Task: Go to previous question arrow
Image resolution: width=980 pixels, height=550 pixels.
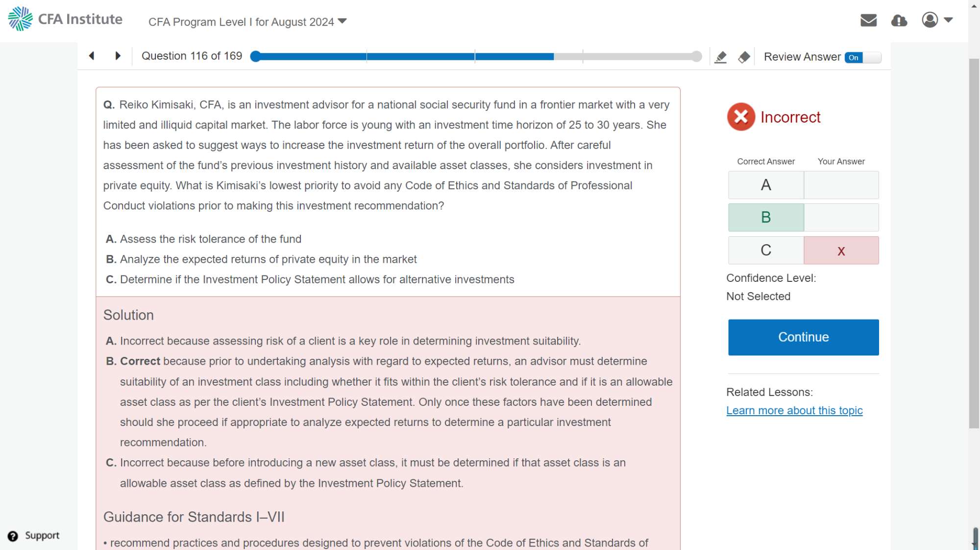Action: pyautogui.click(x=92, y=56)
